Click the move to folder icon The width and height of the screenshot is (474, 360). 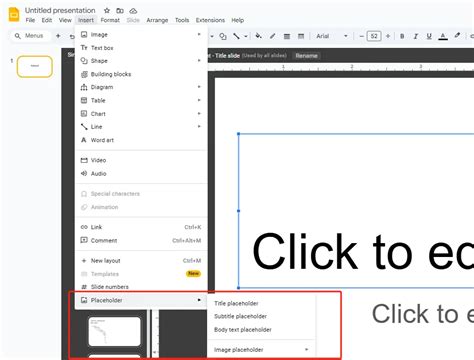120,11
